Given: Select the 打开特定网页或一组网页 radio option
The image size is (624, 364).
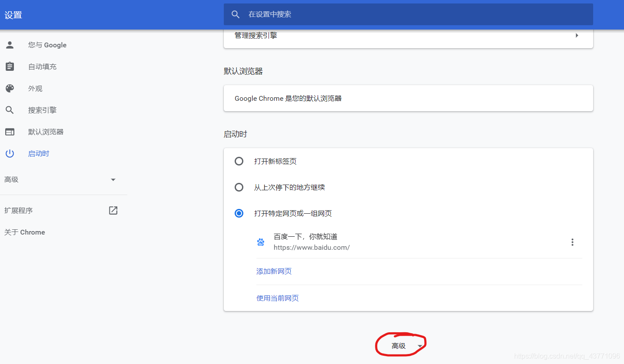Looking at the screenshot, I should pos(239,213).
